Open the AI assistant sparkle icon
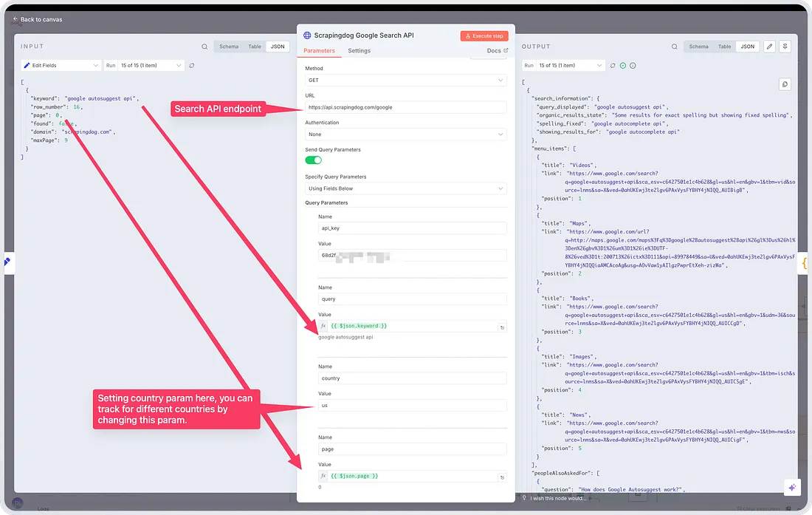Image resolution: width=812 pixels, height=515 pixels. (x=791, y=488)
